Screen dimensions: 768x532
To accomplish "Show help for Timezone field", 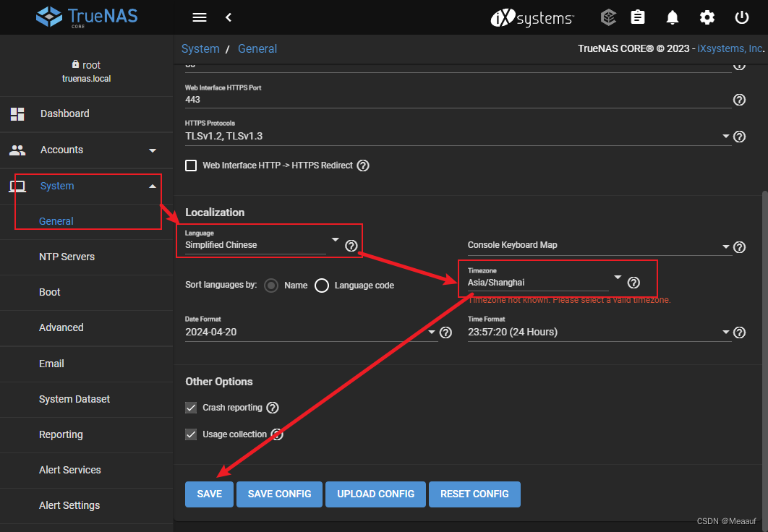I will (x=633, y=283).
